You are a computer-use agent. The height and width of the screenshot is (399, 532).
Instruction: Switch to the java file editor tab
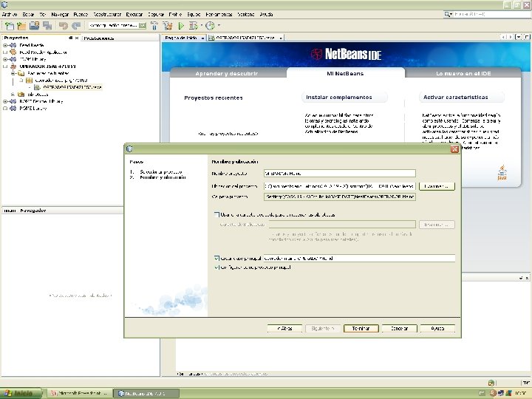245,38
